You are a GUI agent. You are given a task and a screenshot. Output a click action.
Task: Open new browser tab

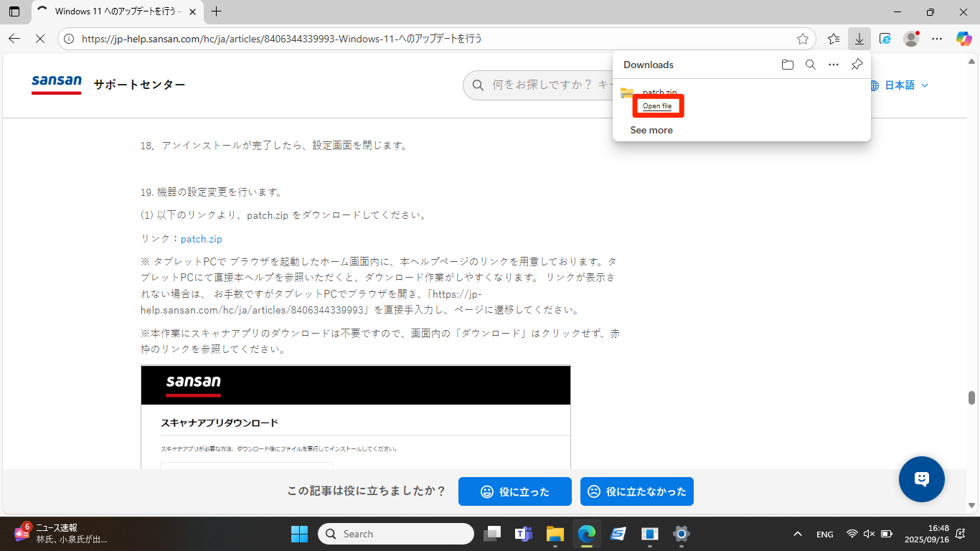(217, 11)
